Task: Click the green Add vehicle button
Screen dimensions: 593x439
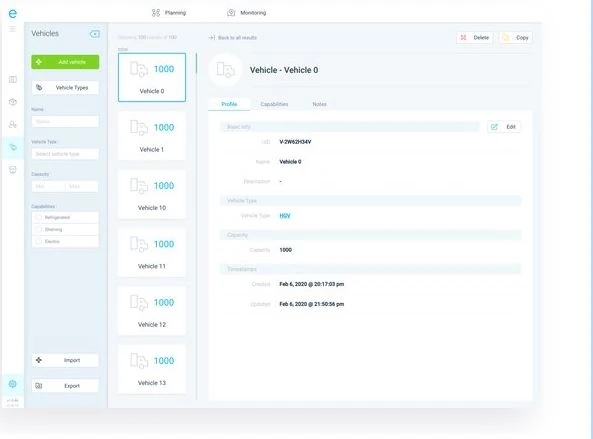Action: [65, 62]
